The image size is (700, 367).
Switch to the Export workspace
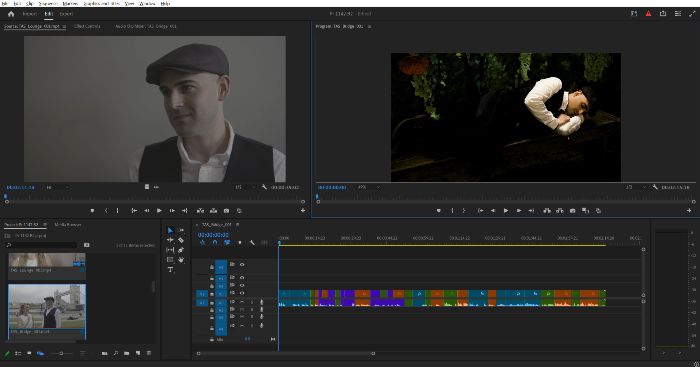pos(66,14)
